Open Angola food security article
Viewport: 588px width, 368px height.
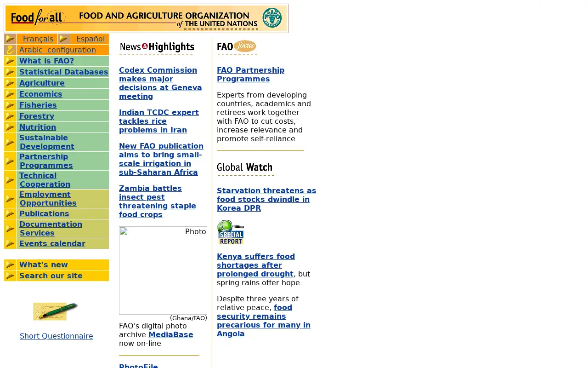[x=264, y=321]
